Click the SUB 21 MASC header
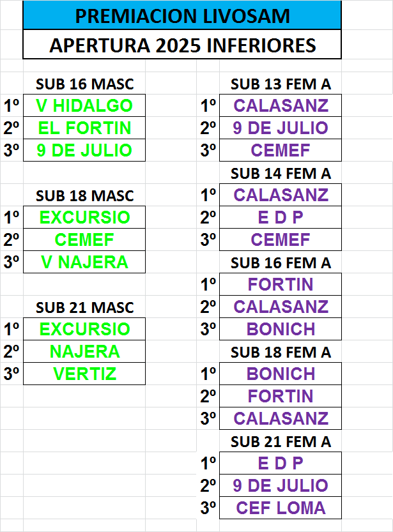 pos(84,307)
